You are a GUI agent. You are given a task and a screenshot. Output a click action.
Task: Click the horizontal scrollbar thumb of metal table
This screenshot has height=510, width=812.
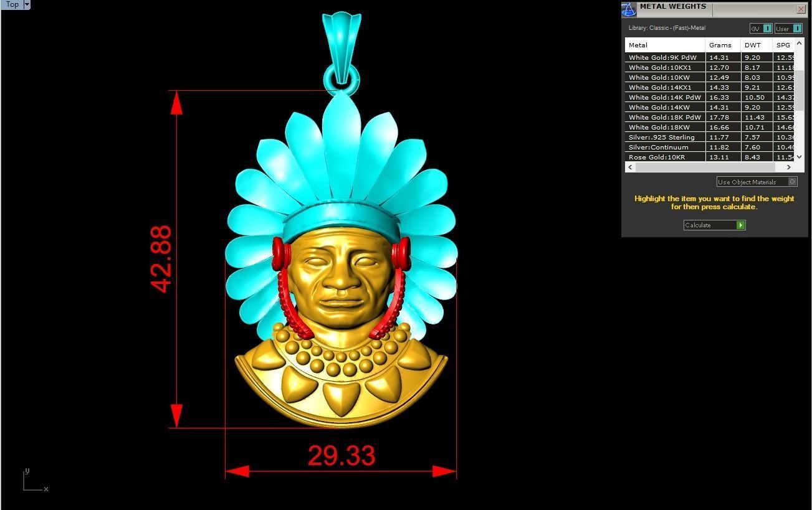pyautogui.click(x=705, y=167)
